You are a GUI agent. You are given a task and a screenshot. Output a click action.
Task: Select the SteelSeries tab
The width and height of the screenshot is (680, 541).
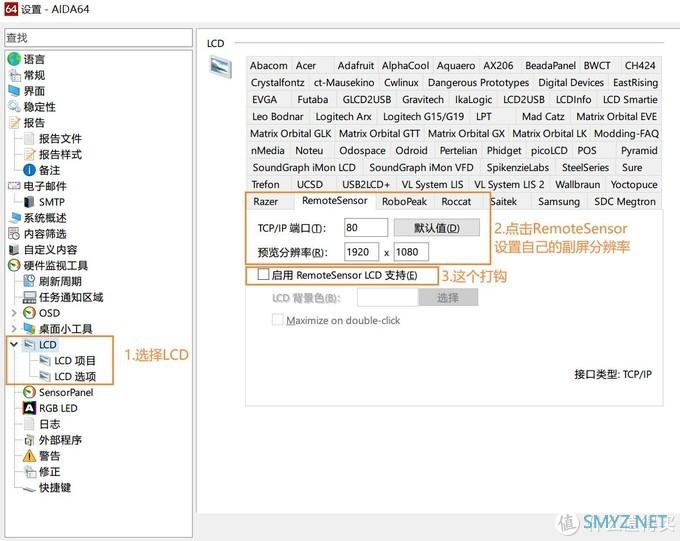[x=585, y=167]
